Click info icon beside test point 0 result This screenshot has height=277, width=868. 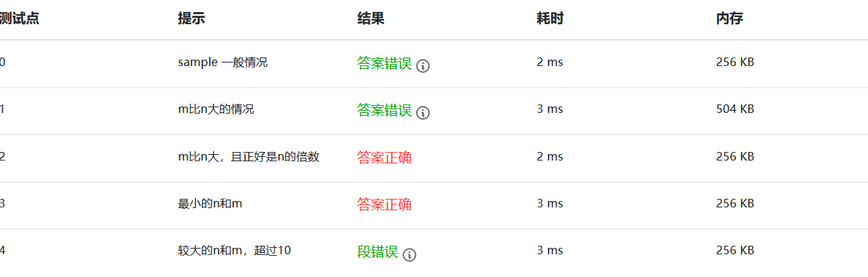[x=423, y=66]
